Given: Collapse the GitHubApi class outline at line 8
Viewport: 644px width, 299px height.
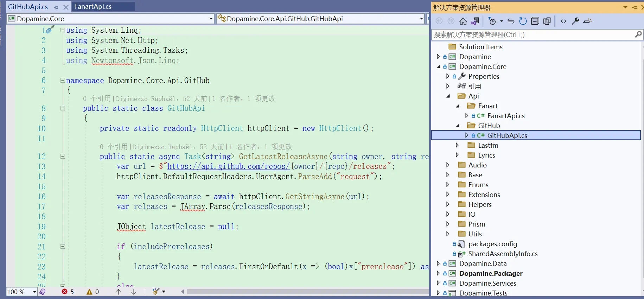Looking at the screenshot, I should click(x=63, y=108).
